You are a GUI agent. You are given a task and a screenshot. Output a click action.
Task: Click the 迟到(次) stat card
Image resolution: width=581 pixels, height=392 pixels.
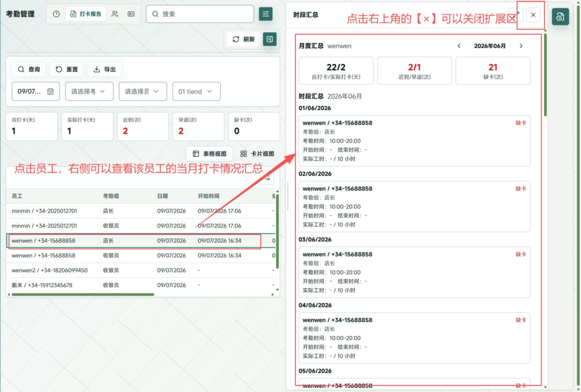click(x=143, y=126)
